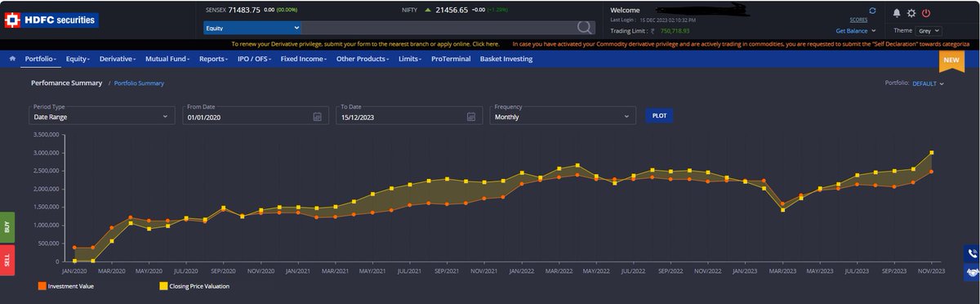Open Basket Investing
The width and height of the screenshot is (980, 304).
point(506,59)
